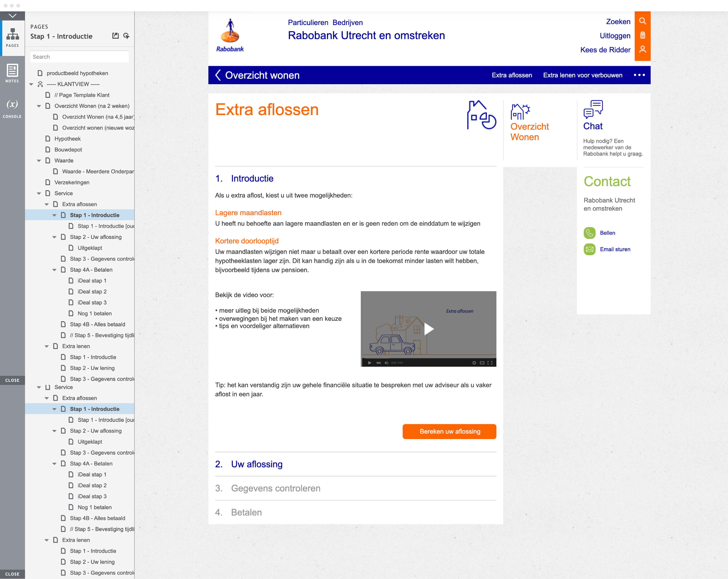The image size is (728, 579).
Task: Click the green email envelope icon
Action: pyautogui.click(x=589, y=249)
